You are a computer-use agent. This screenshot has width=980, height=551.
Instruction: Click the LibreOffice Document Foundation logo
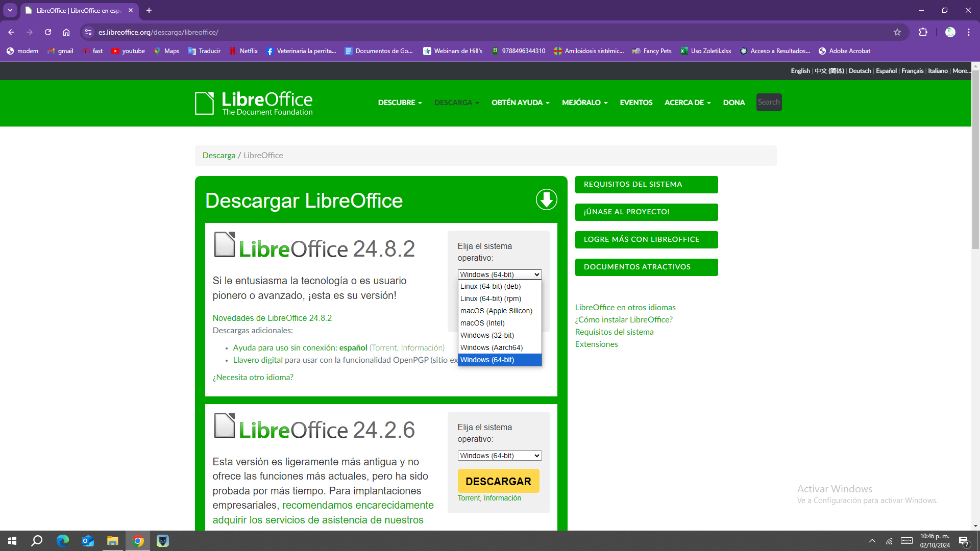point(254,103)
